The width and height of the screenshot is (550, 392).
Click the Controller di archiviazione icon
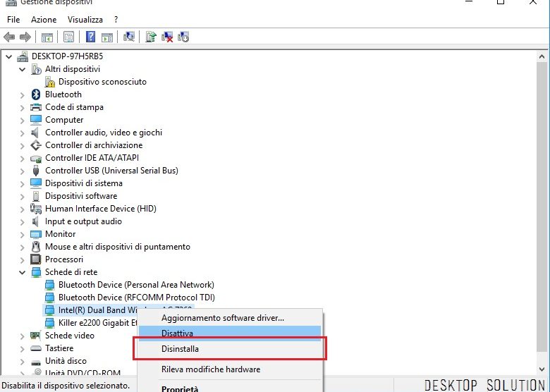(x=36, y=145)
